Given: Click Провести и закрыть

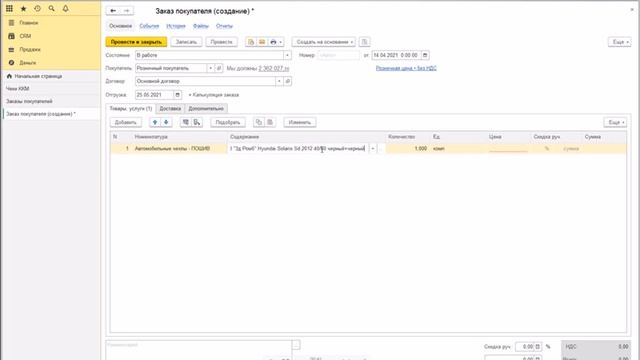Looking at the screenshot, I should click(136, 42).
